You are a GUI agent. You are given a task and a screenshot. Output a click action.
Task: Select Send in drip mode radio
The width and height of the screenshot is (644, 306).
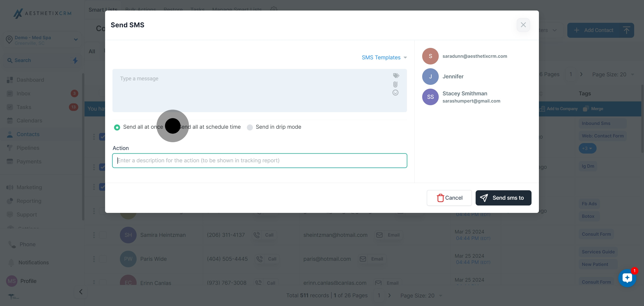coord(250,127)
